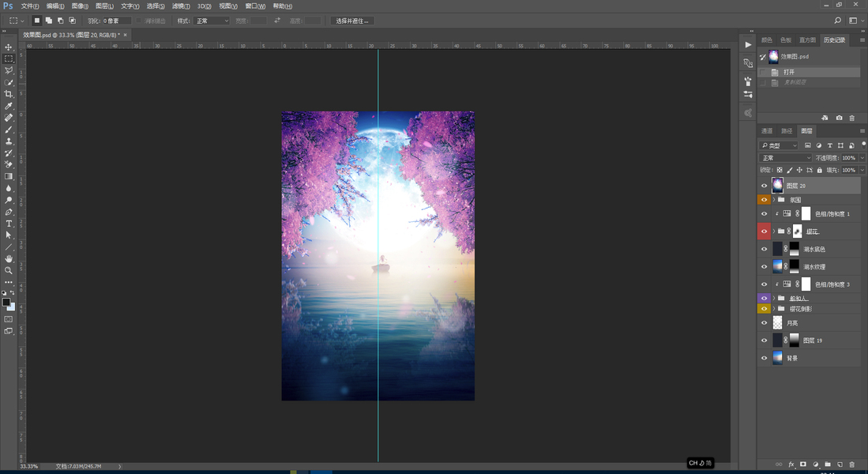This screenshot has width=868, height=474.
Task: Select the Pen tool
Action: (x=9, y=212)
